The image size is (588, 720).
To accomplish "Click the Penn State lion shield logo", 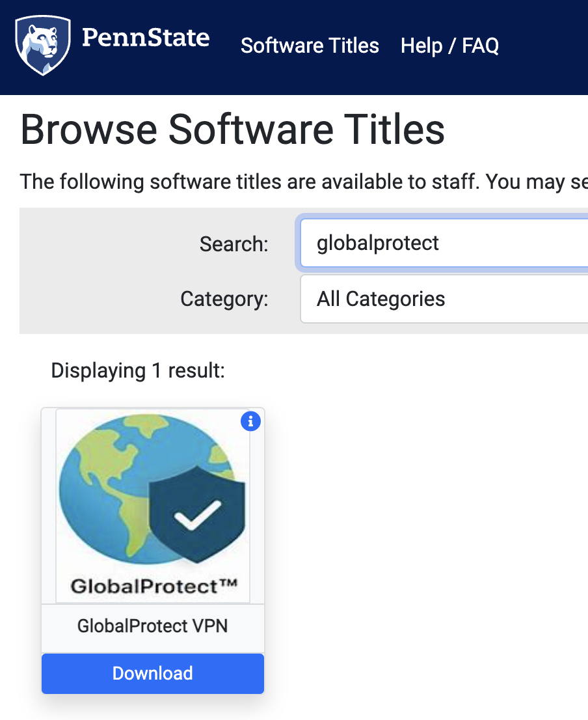I will click(x=42, y=46).
